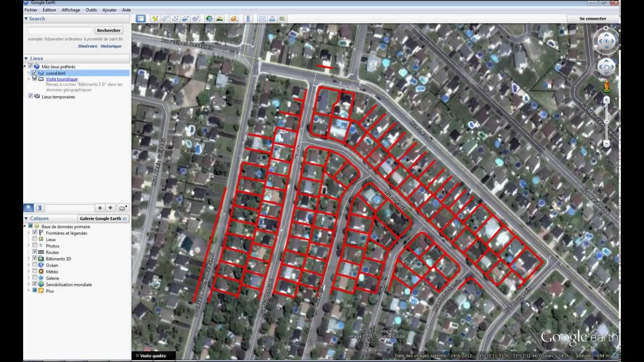This screenshot has height=362, width=644.
Task: Click the Add Placemark pushpin icon
Action: (x=155, y=19)
